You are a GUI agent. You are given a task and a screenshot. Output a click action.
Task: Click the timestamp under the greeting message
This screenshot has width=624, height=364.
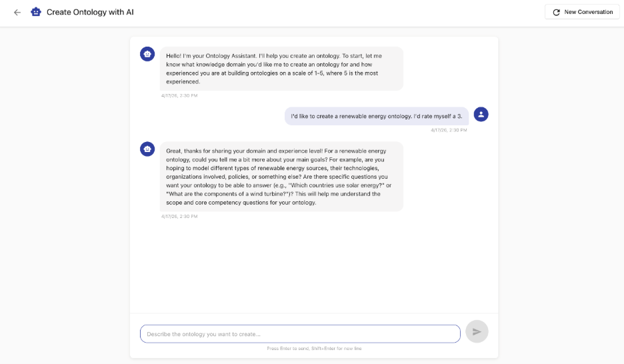tap(179, 95)
